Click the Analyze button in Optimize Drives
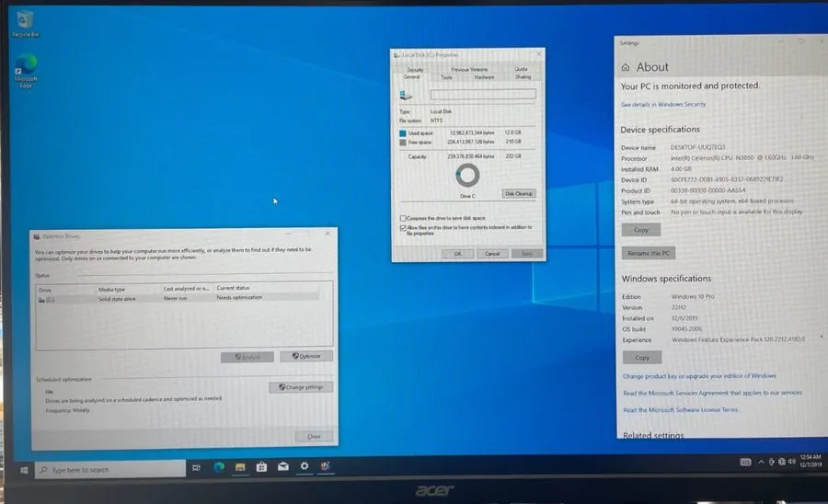The height and width of the screenshot is (504, 828). coord(247,357)
